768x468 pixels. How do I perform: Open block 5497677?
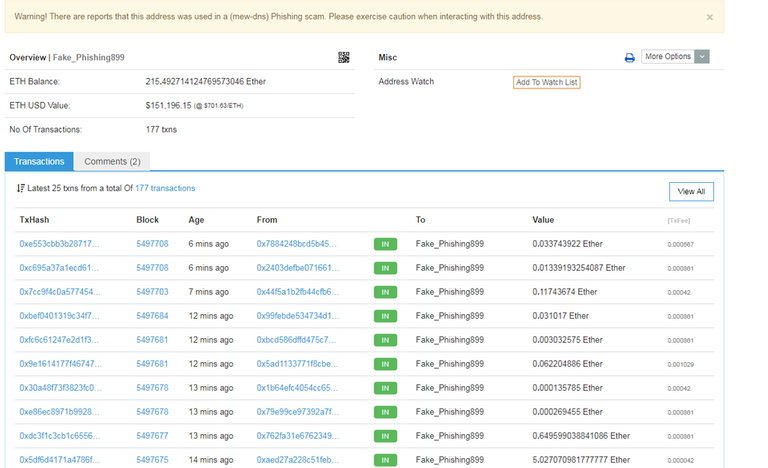tap(152, 436)
